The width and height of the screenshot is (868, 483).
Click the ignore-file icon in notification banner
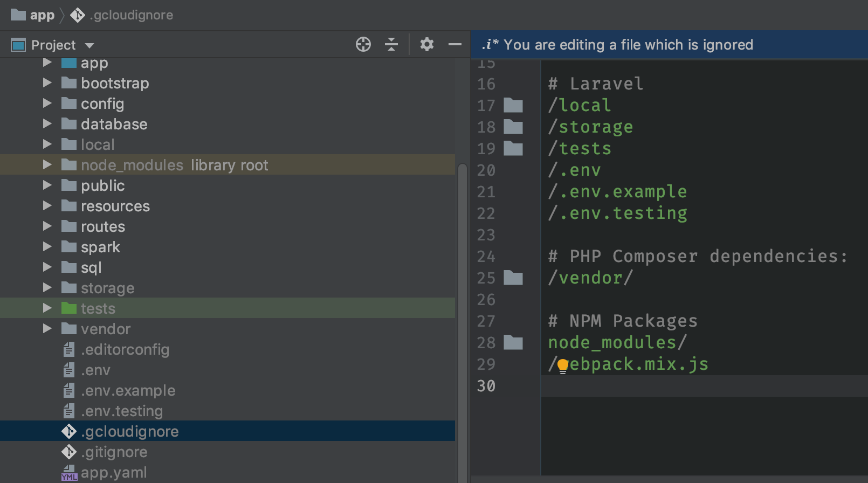[490, 44]
